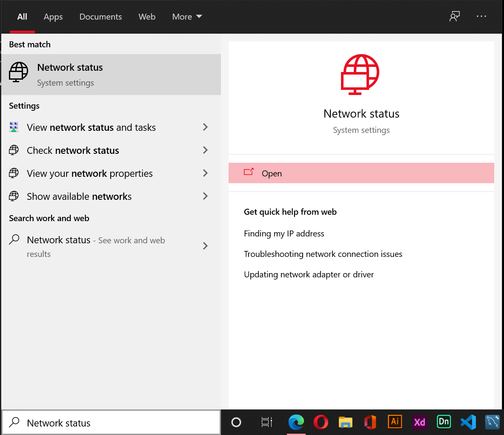Start Visual Studio Code from the taskbar
The image size is (504, 435).
tap(468, 422)
